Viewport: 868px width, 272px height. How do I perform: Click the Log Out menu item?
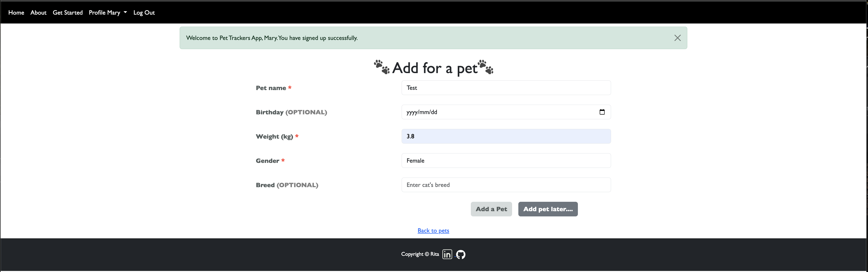[x=144, y=13]
